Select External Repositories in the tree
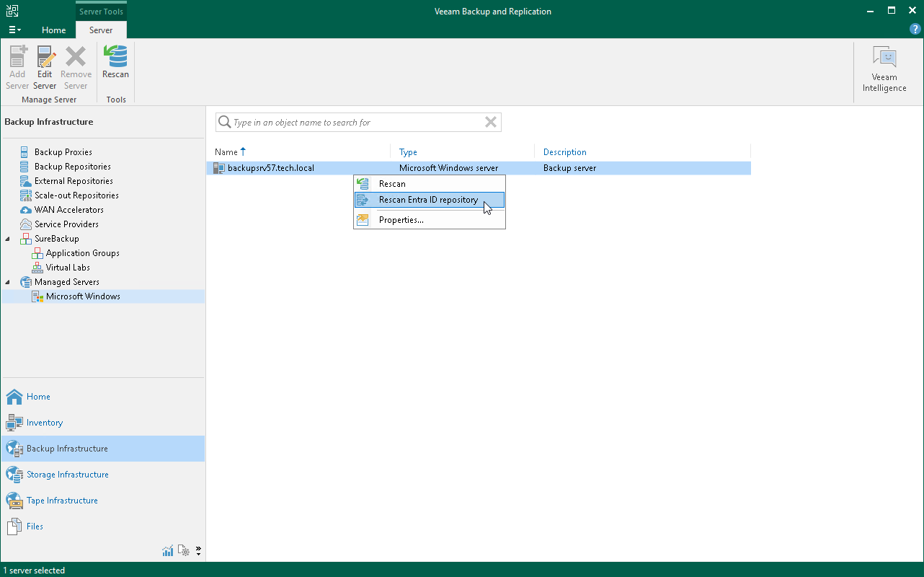Screen dimensions: 924x577 tap(74, 181)
